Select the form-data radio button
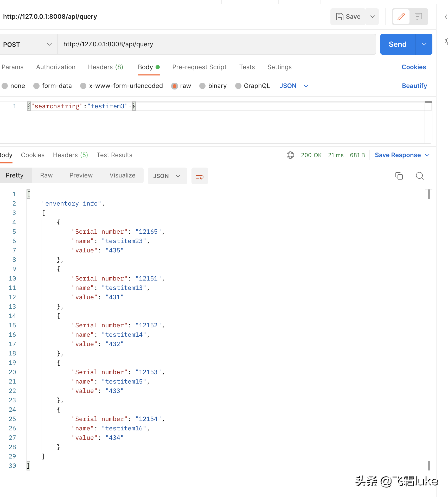This screenshot has width=448, height=497. tap(36, 86)
